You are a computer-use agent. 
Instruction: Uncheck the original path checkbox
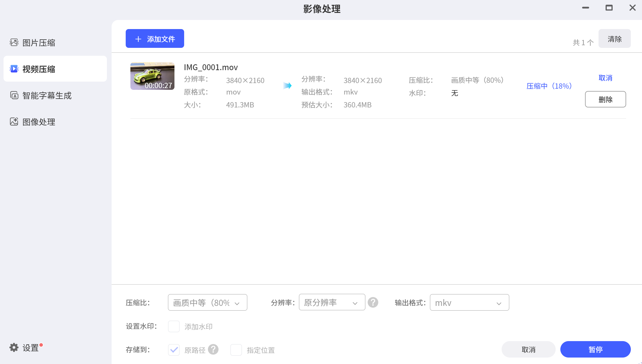[x=174, y=350]
